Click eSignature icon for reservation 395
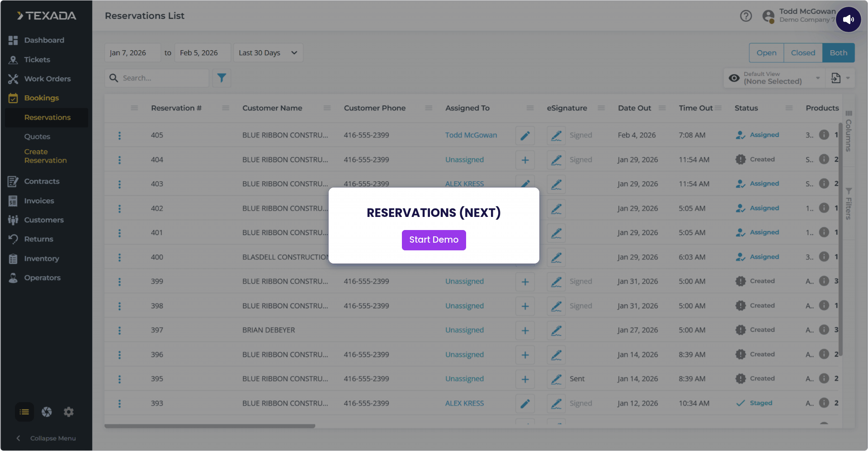The width and height of the screenshot is (868, 451). (556, 379)
